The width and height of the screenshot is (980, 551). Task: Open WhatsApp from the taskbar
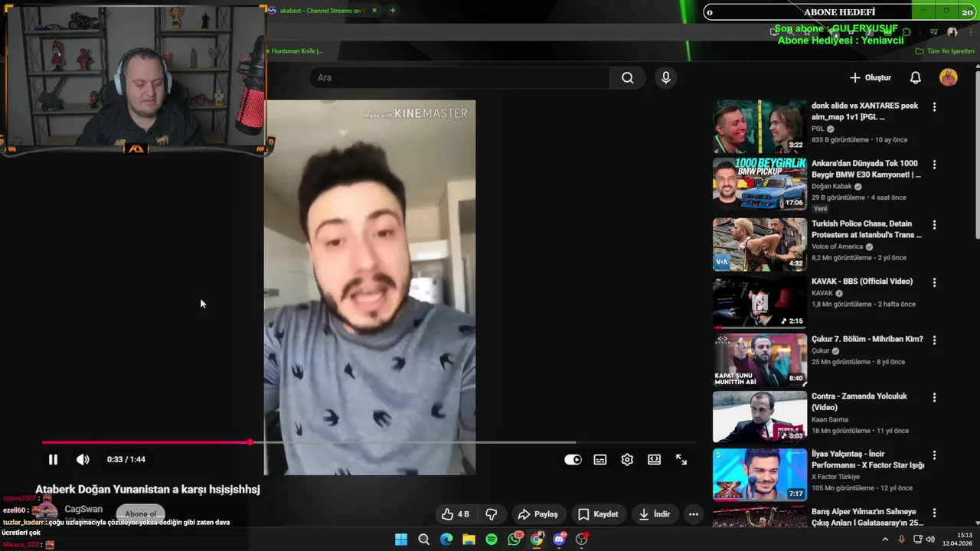tap(514, 540)
